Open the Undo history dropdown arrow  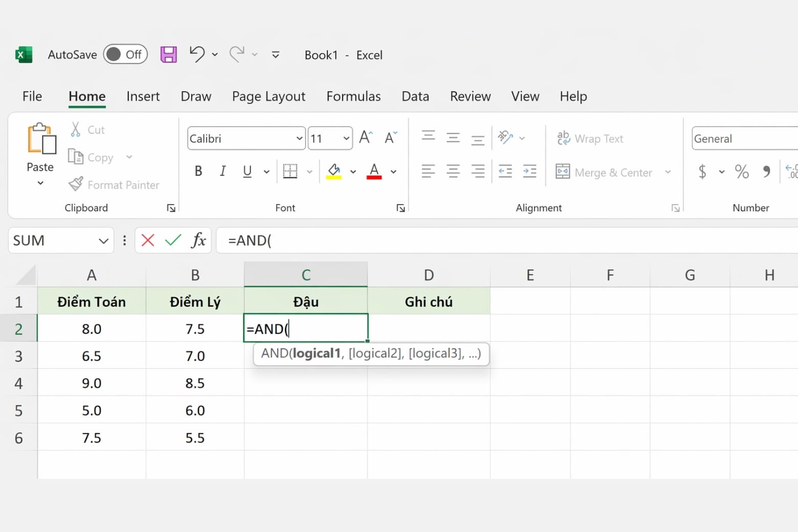click(215, 55)
